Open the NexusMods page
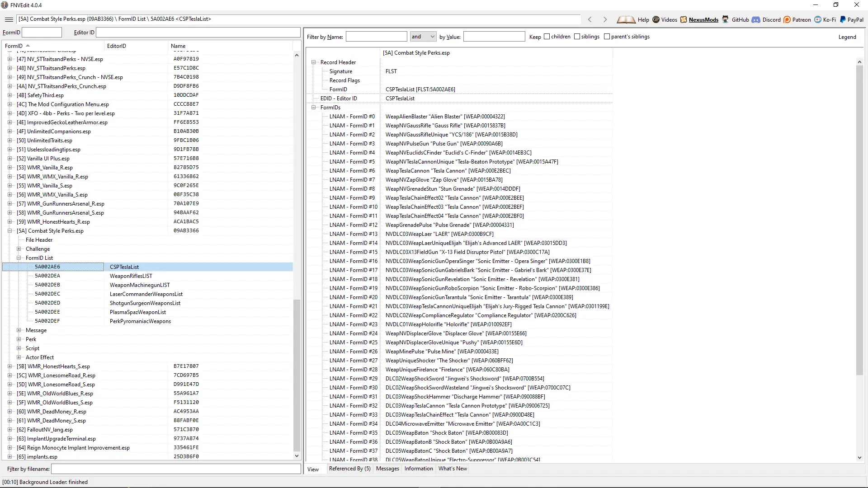868x488 pixels. pos(699,19)
